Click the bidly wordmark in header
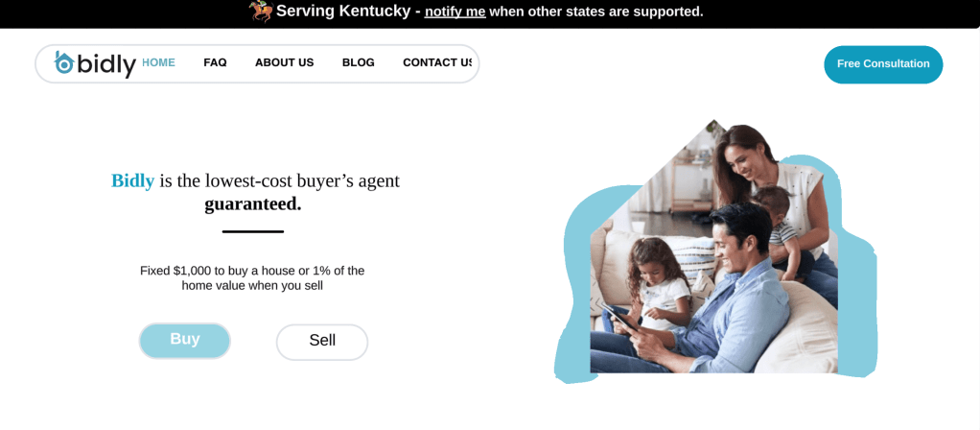The width and height of the screenshot is (980, 430). pyautogui.click(x=106, y=63)
